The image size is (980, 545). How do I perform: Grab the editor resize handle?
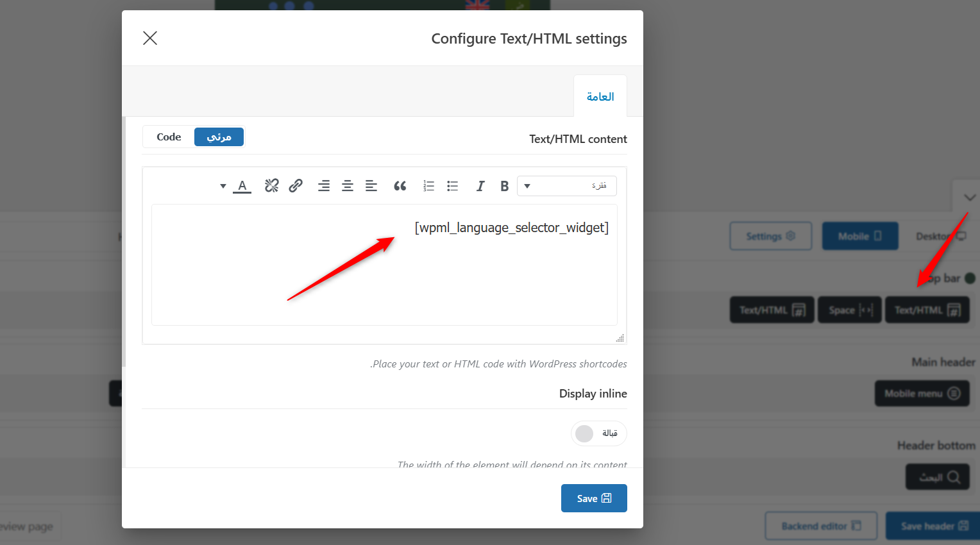(x=620, y=338)
